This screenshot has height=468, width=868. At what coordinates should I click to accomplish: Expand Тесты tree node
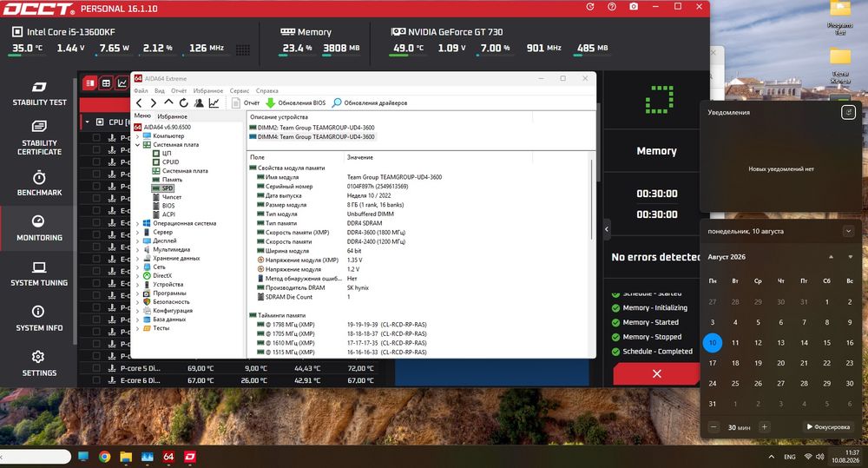138,328
